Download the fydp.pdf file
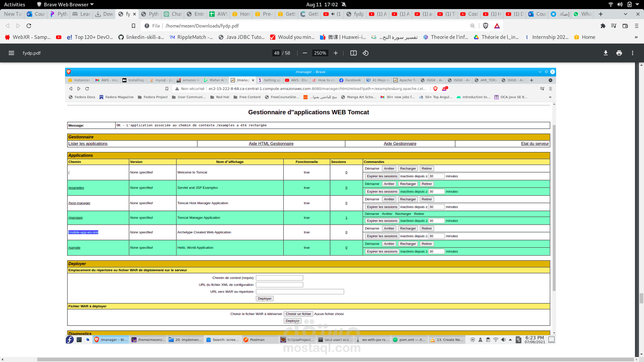 click(x=605, y=53)
